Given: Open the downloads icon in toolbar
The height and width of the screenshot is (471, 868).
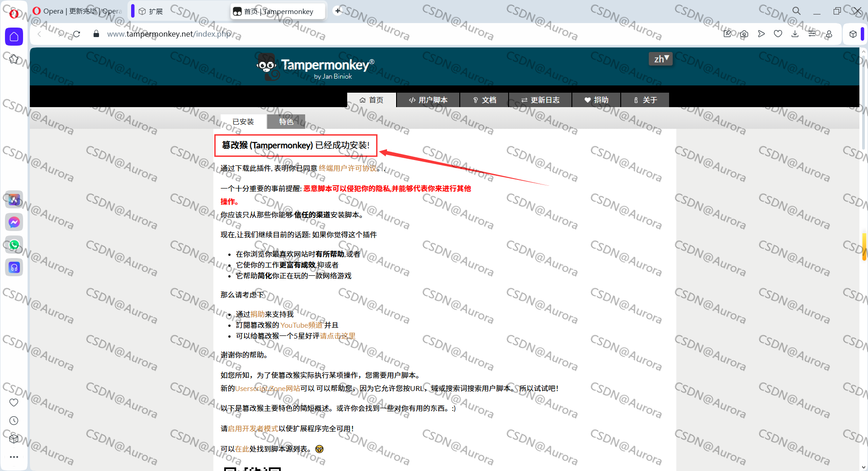Looking at the screenshot, I should [x=795, y=34].
